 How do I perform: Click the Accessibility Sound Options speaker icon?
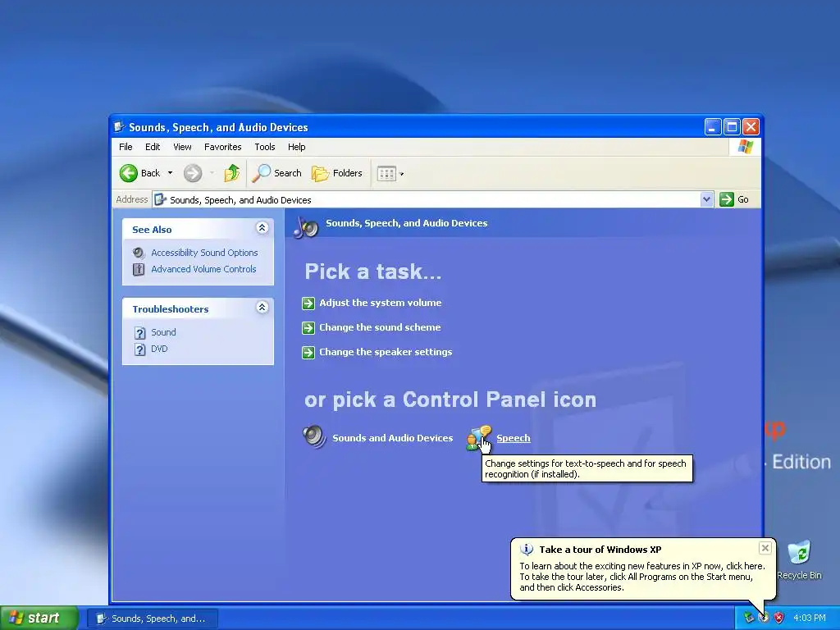(x=139, y=253)
